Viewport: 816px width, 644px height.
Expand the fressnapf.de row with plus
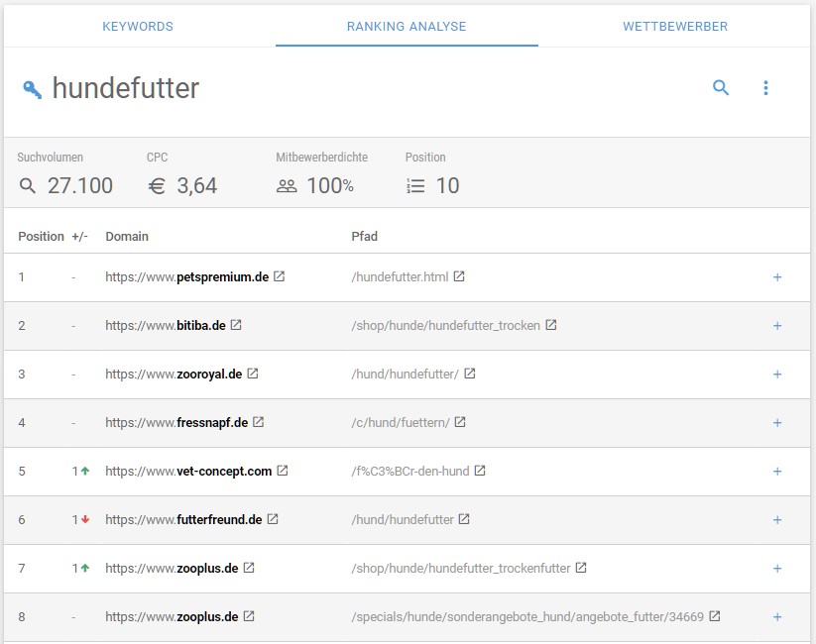777,423
